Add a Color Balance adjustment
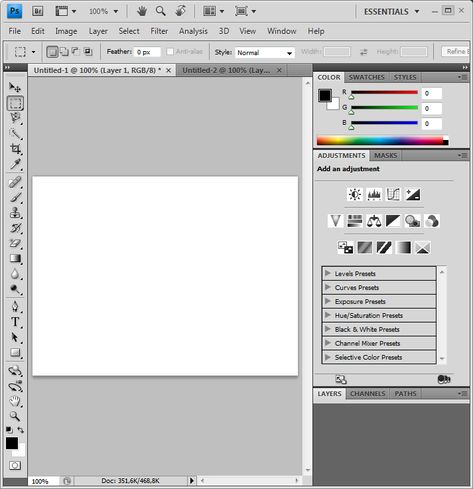This screenshot has width=473, height=489. (374, 221)
